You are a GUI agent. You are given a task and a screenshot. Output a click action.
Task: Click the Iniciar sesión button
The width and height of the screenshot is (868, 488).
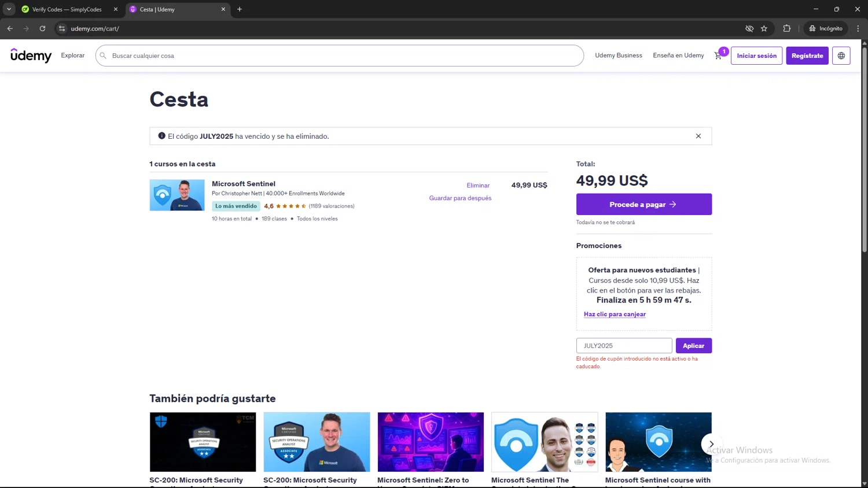tap(756, 56)
